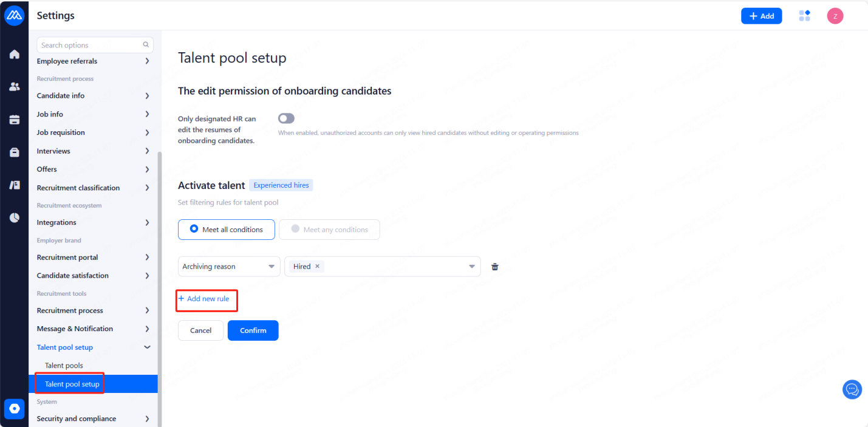Click the pink Z user avatar
Screen dimensions: 868x427
pos(835,16)
